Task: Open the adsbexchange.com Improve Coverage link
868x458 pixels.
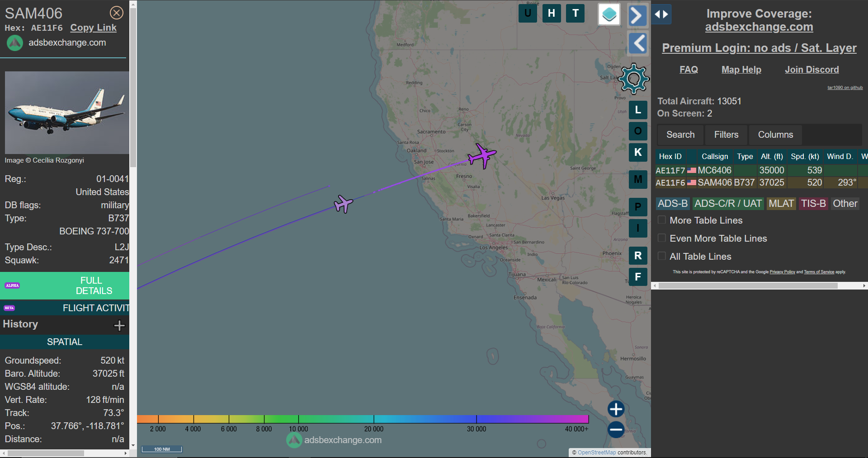Action: click(759, 27)
